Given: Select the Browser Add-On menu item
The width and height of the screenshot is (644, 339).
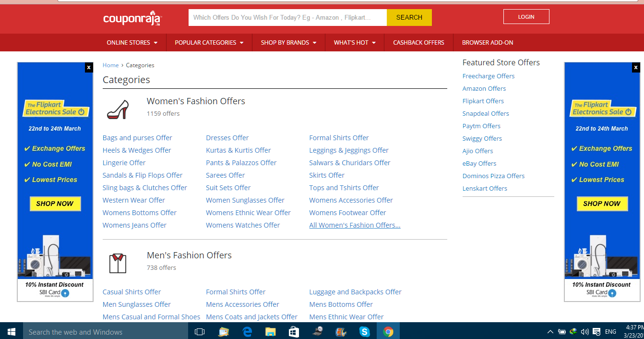Looking at the screenshot, I should click(488, 43).
